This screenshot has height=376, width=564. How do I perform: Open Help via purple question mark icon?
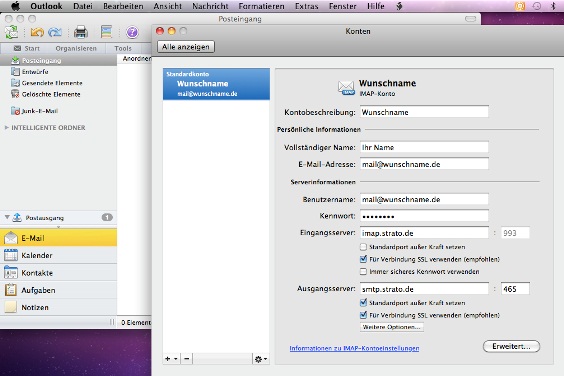point(132,32)
